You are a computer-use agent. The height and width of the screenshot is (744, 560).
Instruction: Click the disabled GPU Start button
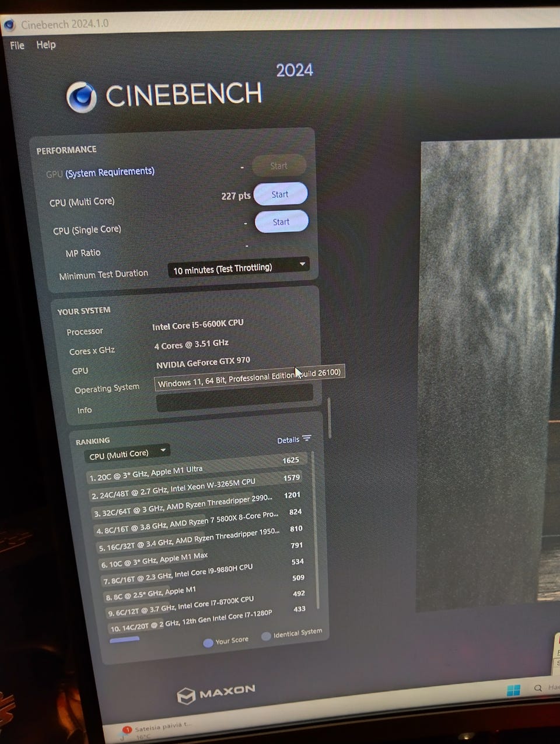(x=279, y=166)
